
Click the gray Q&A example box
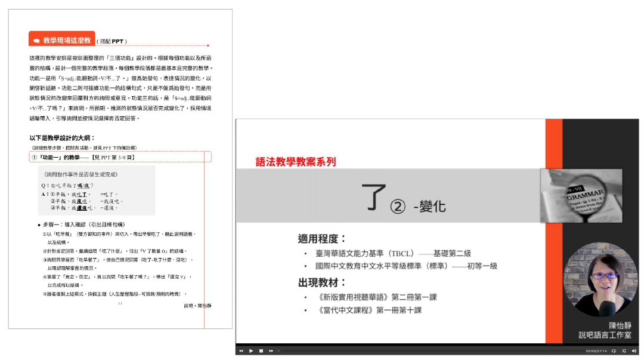pyautogui.click(x=97, y=190)
